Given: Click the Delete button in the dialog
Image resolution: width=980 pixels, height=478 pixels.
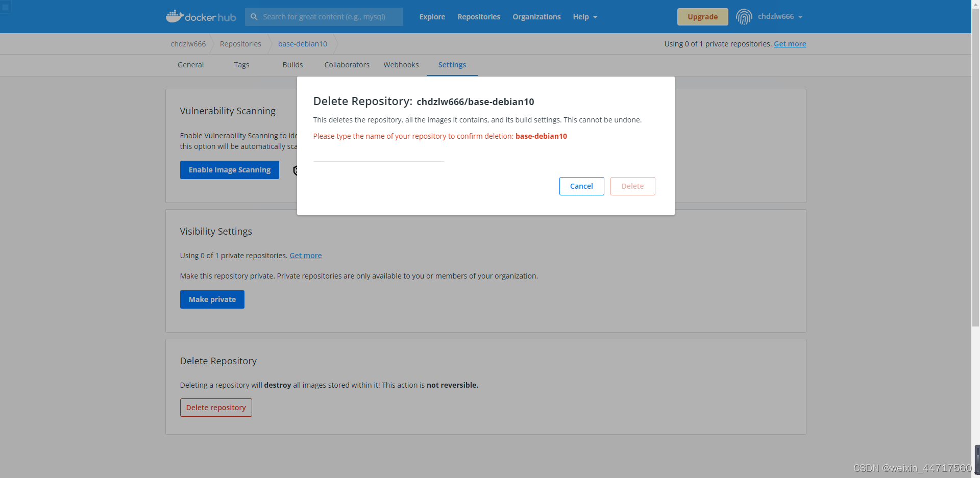Looking at the screenshot, I should [x=632, y=186].
